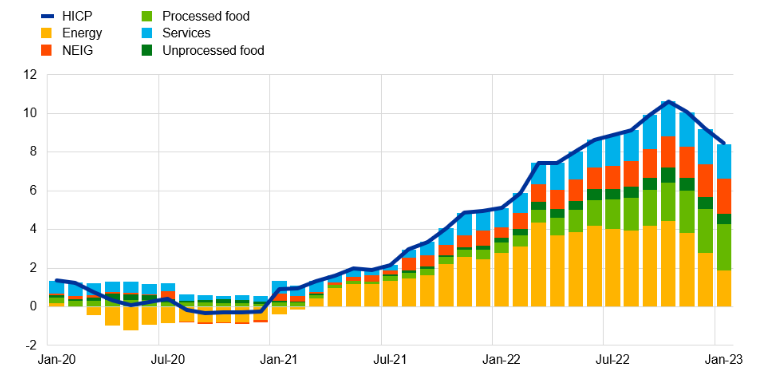Click the Jan-20 x-axis label
The width and height of the screenshot is (767, 381).
click(54, 360)
